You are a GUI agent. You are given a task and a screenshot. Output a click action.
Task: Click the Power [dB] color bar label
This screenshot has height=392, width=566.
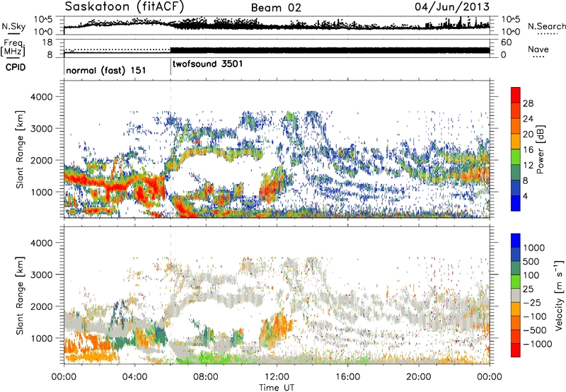[x=540, y=149]
